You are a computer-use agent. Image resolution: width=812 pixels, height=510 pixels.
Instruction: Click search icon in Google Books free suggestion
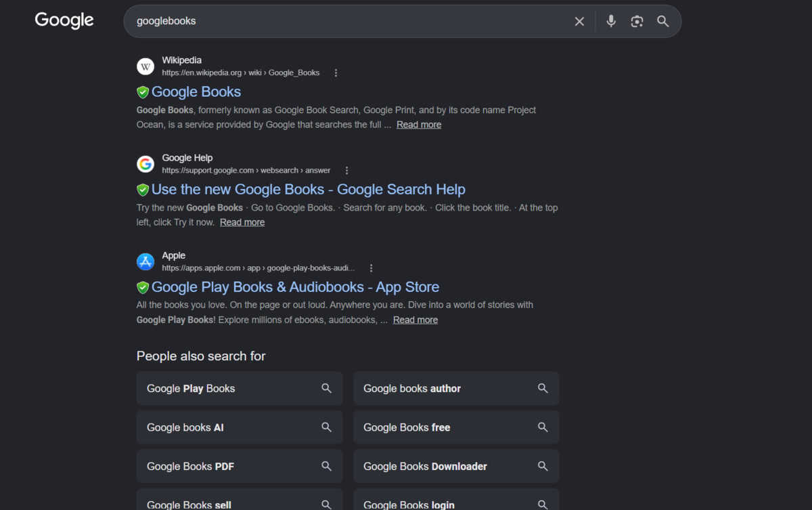click(543, 427)
